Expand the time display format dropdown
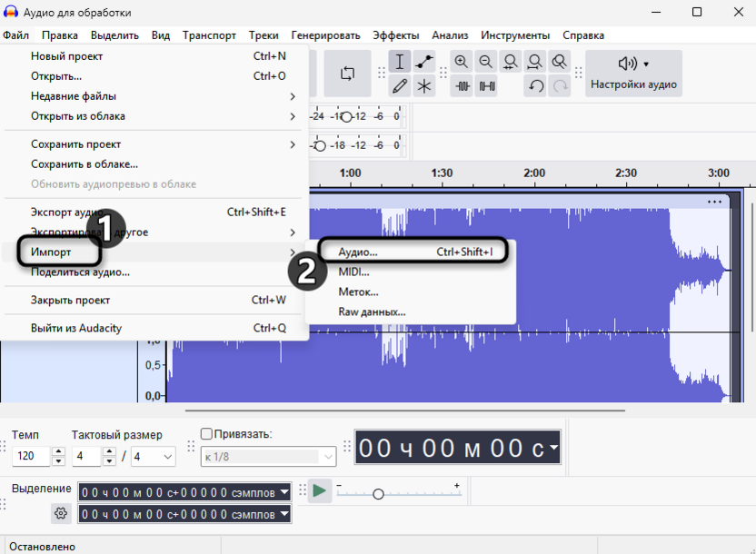Viewport: 756px width, 554px height. (554, 448)
